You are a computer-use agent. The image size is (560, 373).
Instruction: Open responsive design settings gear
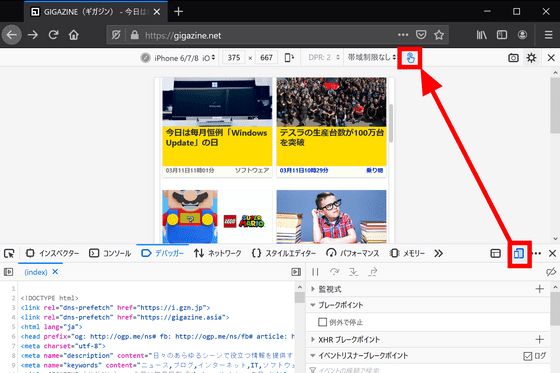[x=531, y=58]
